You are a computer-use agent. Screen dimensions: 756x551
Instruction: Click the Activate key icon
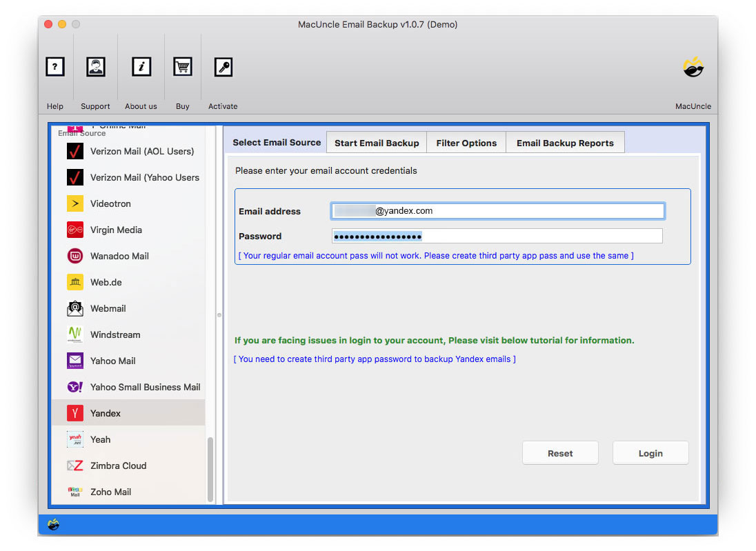pyautogui.click(x=222, y=67)
